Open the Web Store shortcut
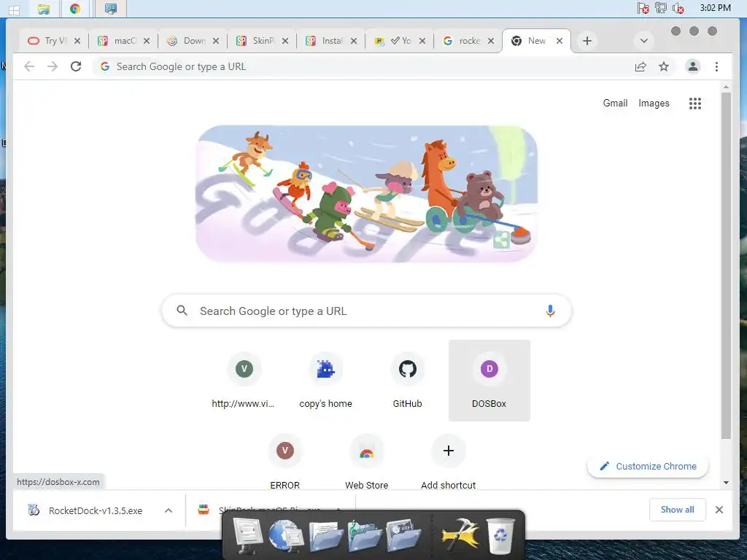This screenshot has width=747, height=560. 367,460
